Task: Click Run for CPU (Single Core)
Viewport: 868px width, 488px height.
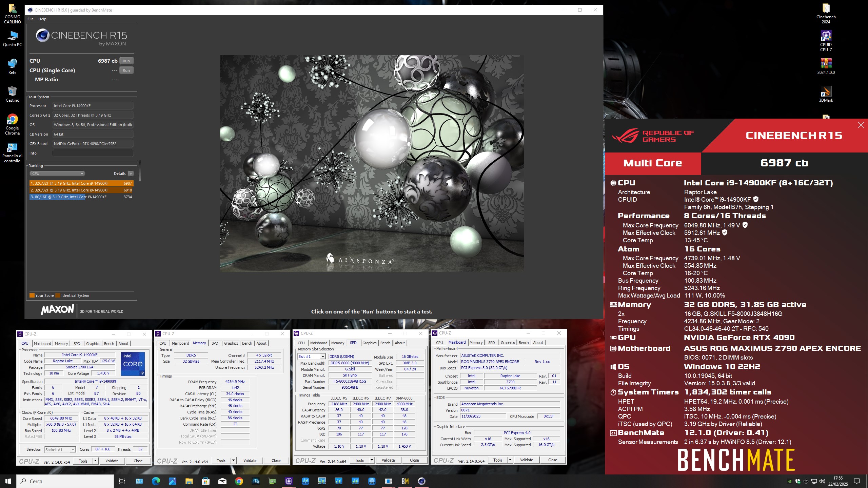Action: coord(126,70)
